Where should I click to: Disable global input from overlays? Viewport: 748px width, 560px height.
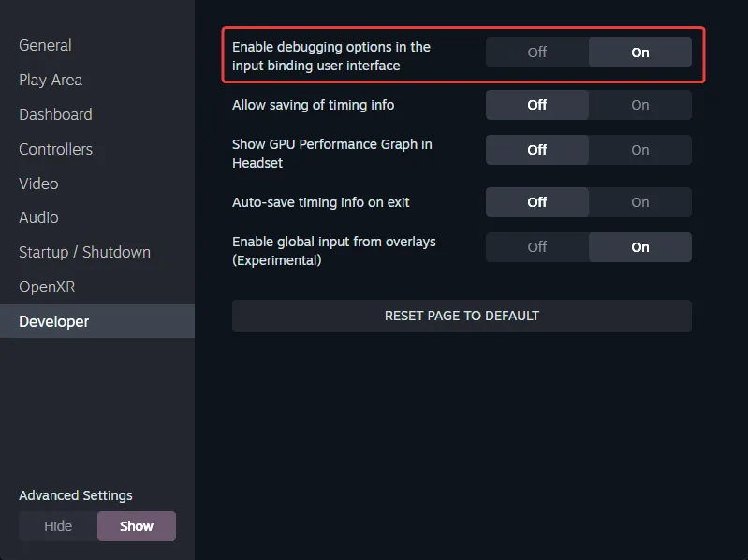537,247
